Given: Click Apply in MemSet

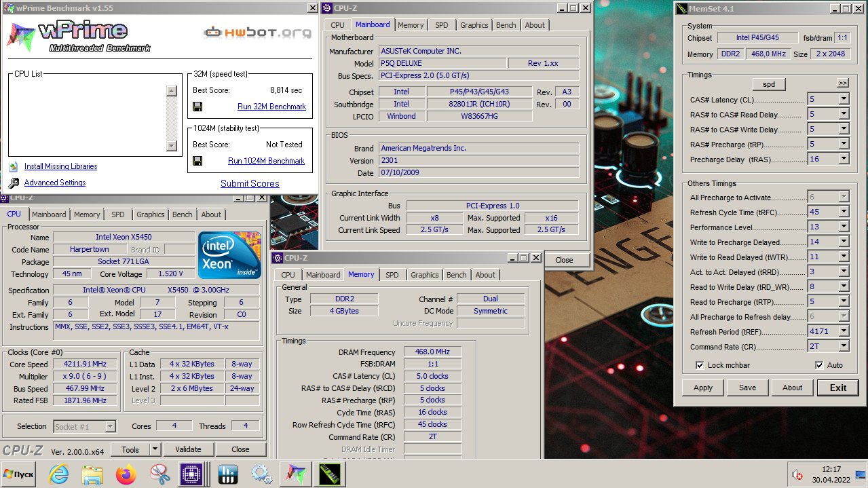Looking at the screenshot, I should click(703, 388).
